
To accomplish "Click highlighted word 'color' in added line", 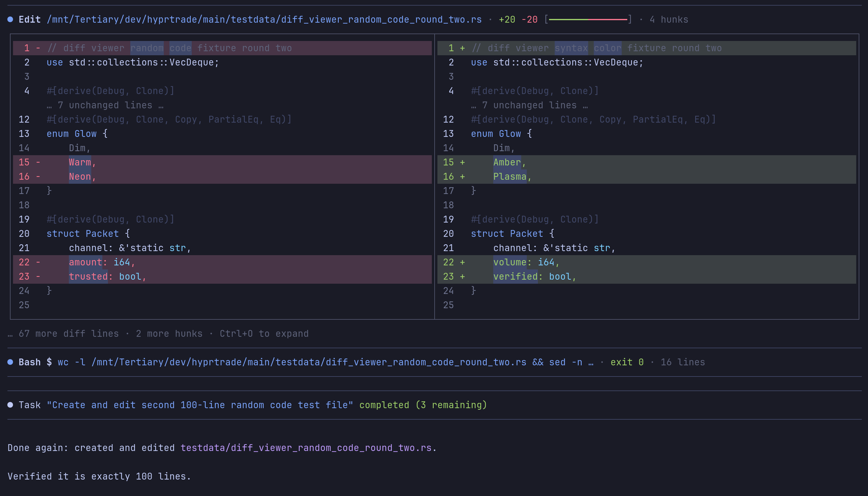I will 608,48.
